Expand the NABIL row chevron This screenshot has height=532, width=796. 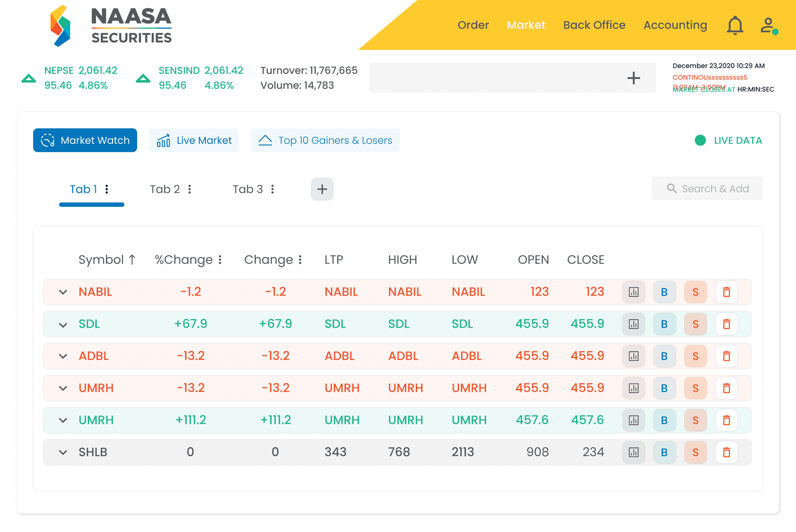coord(63,292)
